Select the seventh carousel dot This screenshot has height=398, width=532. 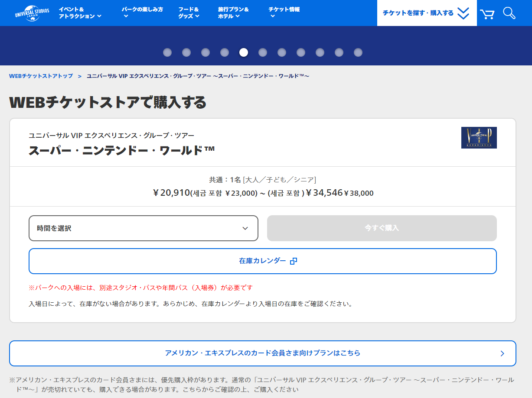(282, 52)
